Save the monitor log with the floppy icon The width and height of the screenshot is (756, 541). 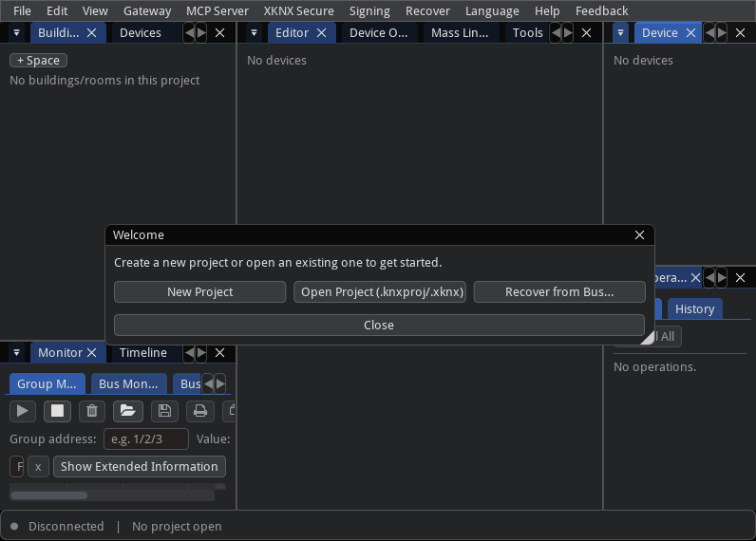click(x=164, y=411)
